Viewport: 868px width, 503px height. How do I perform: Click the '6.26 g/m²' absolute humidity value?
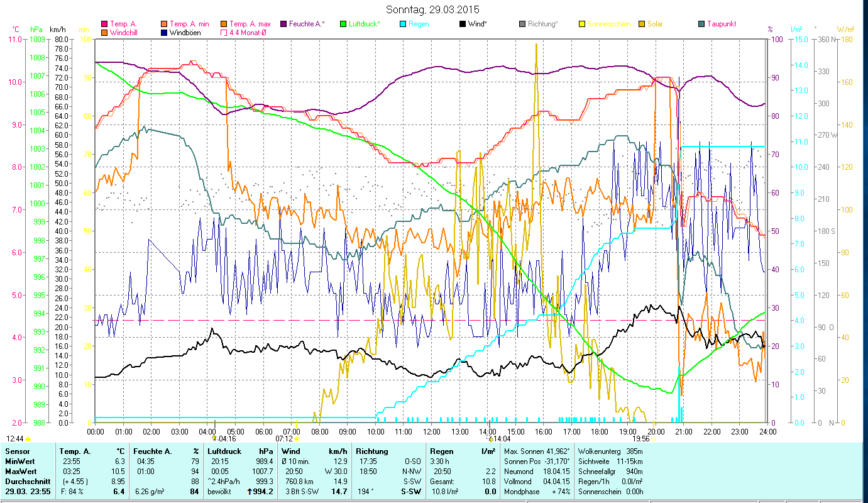(x=150, y=492)
